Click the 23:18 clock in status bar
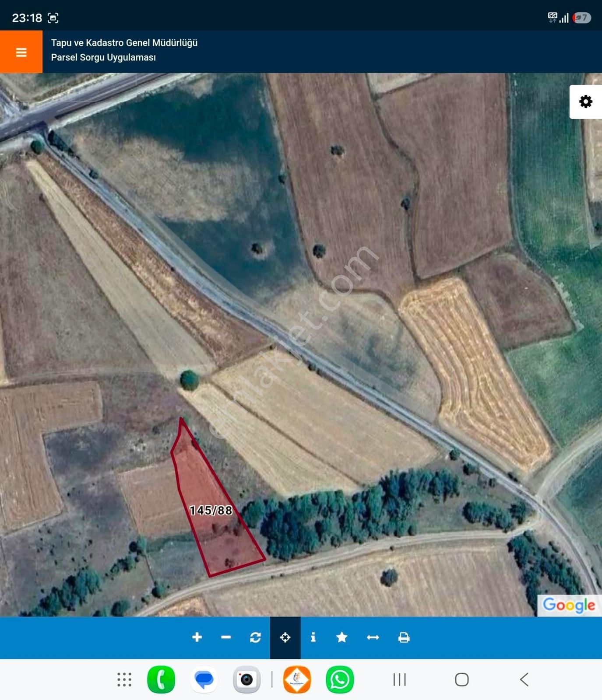The image size is (602, 700). [x=27, y=18]
